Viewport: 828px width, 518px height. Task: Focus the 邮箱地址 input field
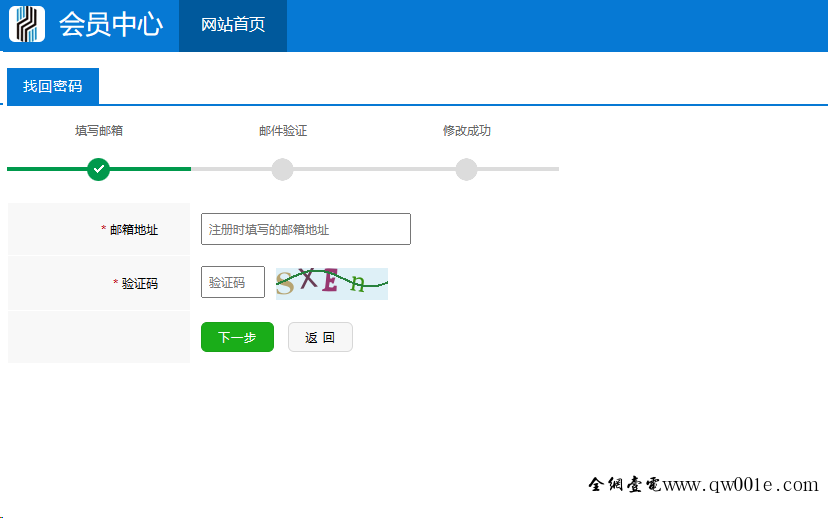tap(305, 229)
